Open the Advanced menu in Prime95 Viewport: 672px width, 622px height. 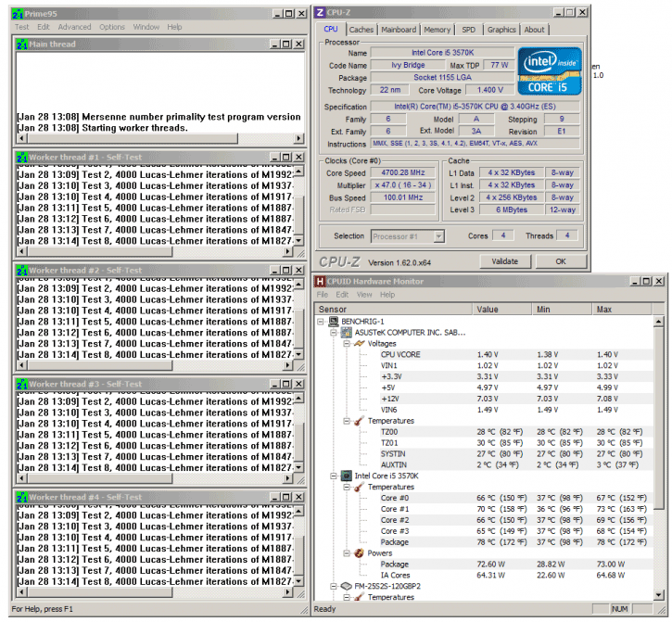75,27
